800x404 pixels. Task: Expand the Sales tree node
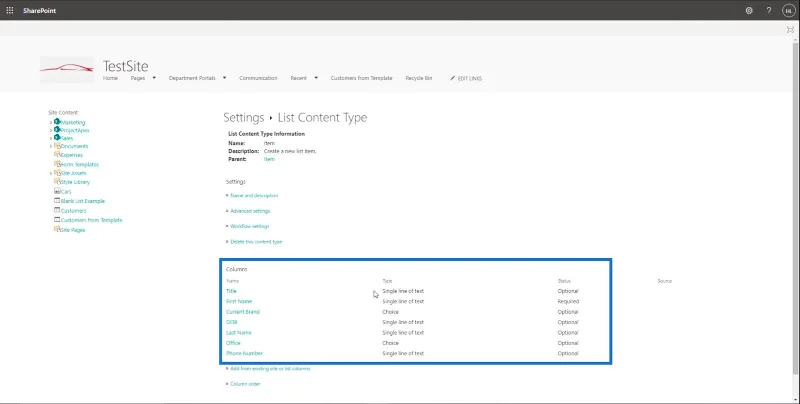[x=51, y=138]
